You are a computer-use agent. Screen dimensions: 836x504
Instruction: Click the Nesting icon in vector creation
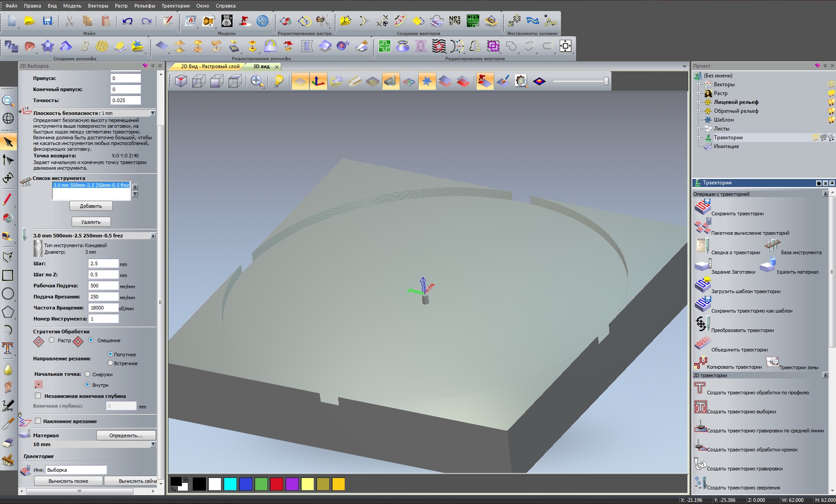coord(454,21)
